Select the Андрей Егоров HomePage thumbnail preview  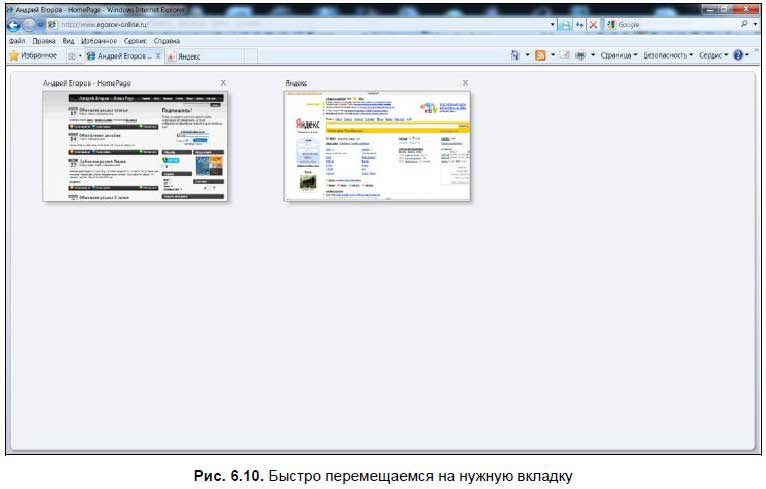tap(135, 146)
